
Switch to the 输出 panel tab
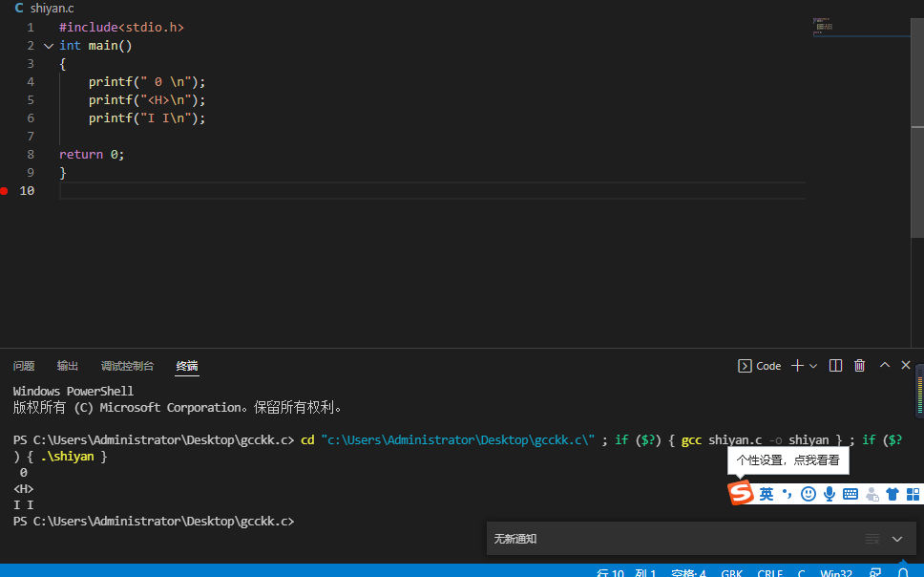click(67, 366)
